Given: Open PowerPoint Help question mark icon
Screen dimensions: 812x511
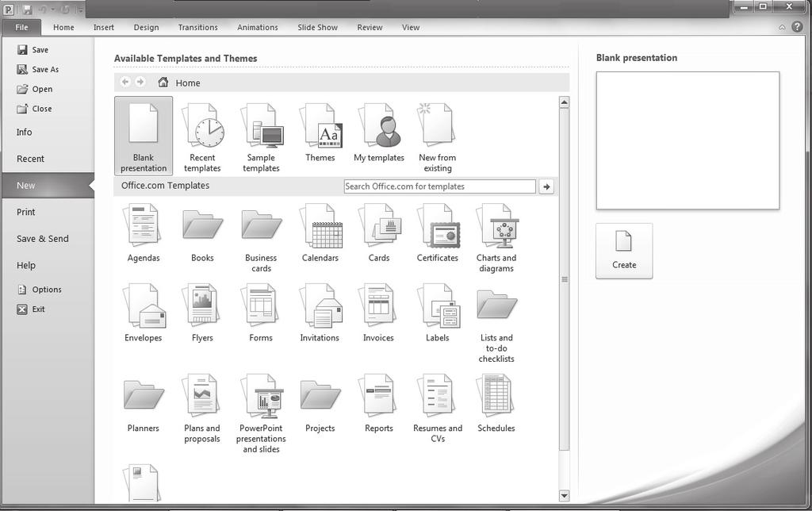Looking at the screenshot, I should [798, 27].
